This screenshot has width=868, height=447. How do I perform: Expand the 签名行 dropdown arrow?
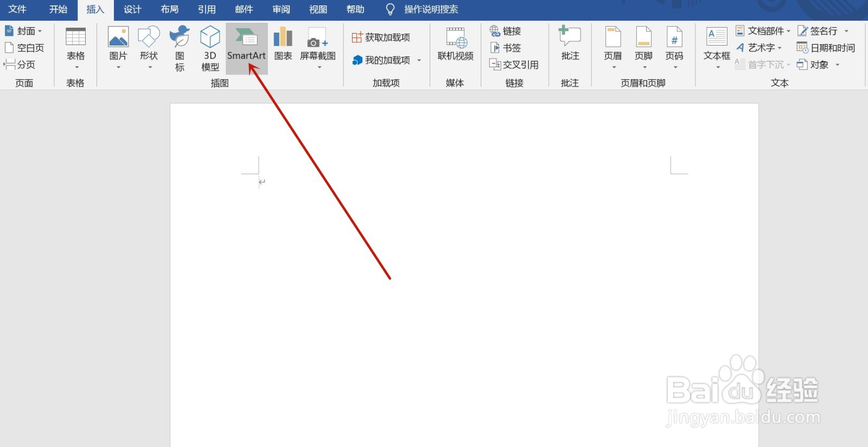point(846,31)
